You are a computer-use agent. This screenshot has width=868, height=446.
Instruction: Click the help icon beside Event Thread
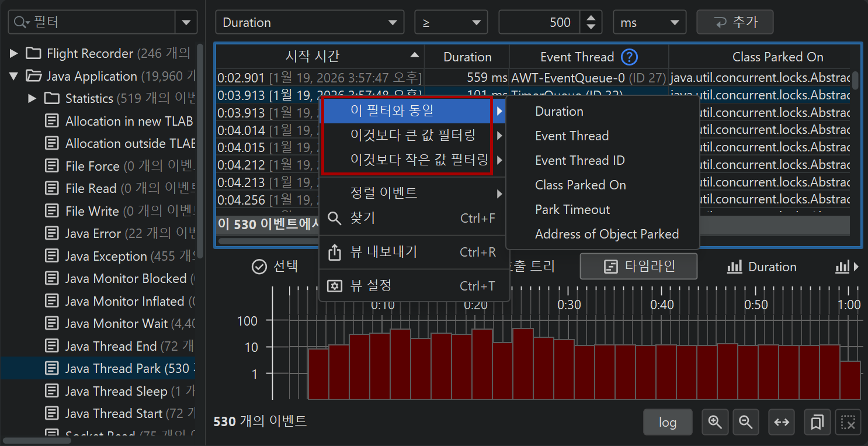pyautogui.click(x=629, y=57)
